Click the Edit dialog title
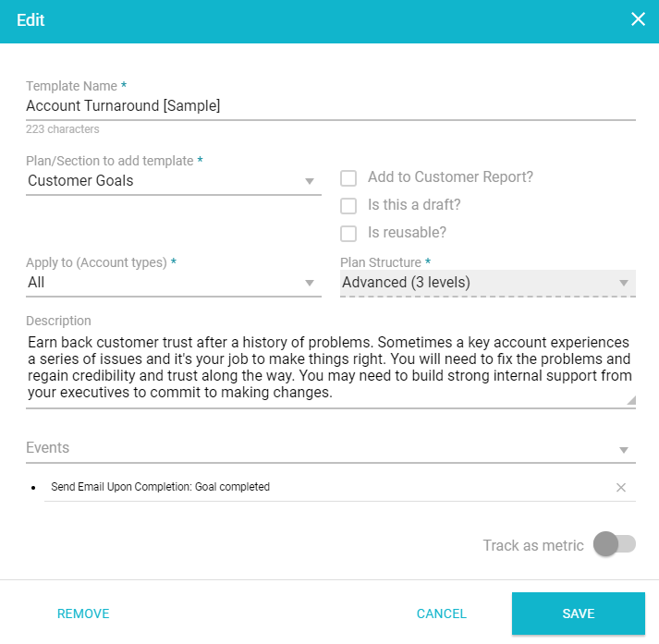Image resolution: width=659 pixels, height=644 pixels. click(31, 20)
